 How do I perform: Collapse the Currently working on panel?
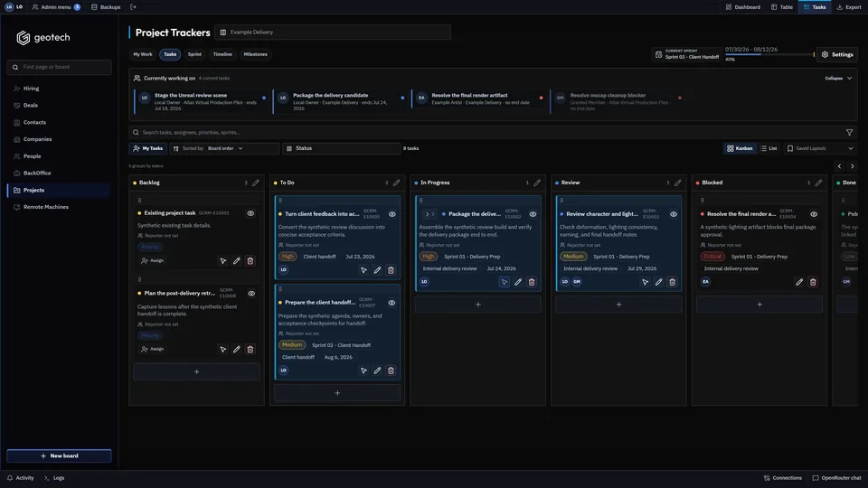[839, 78]
